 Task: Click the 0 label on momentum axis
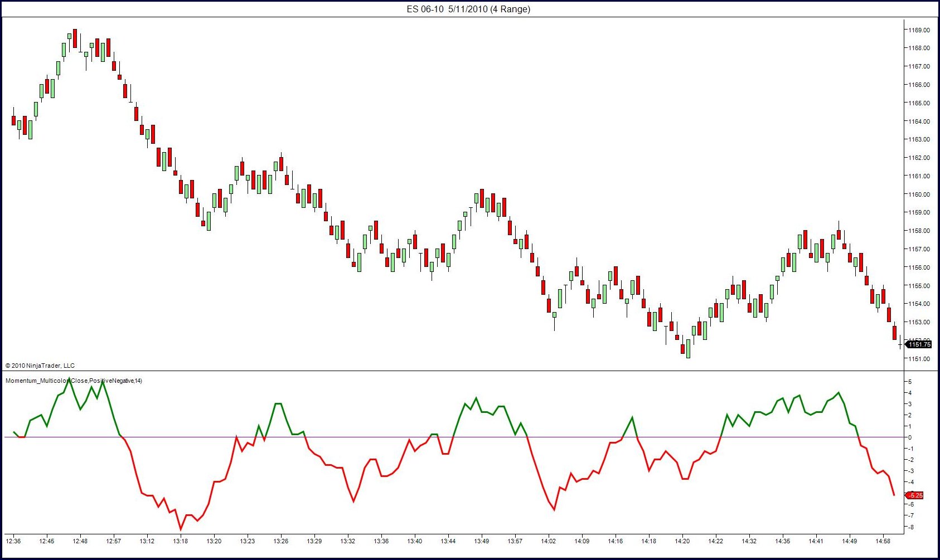click(910, 437)
